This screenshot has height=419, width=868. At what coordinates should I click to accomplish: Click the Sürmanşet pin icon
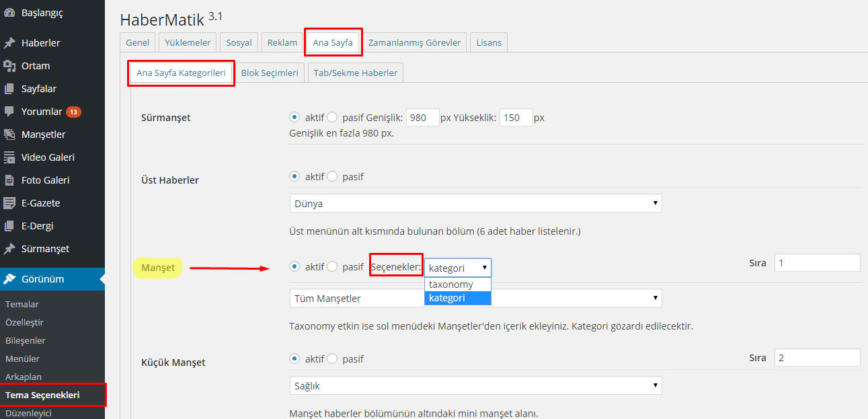click(x=9, y=249)
